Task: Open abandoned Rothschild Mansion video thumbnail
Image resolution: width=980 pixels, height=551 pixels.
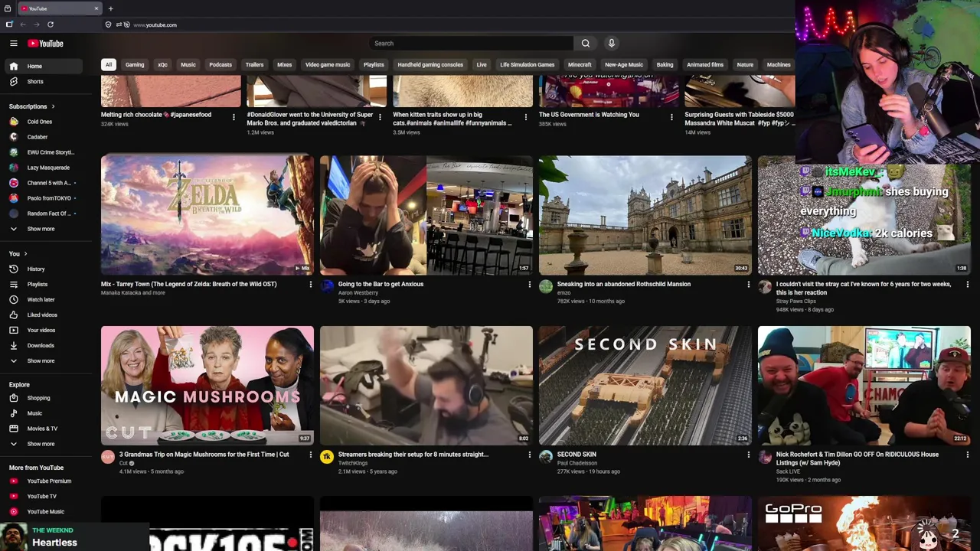Action: pyautogui.click(x=645, y=215)
